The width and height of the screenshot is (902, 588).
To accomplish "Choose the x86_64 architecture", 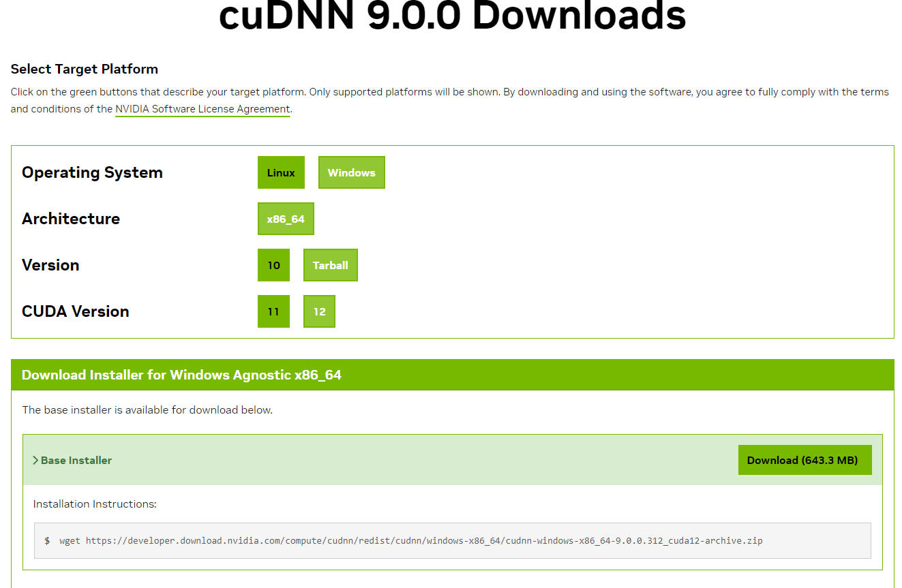I will click(x=286, y=219).
